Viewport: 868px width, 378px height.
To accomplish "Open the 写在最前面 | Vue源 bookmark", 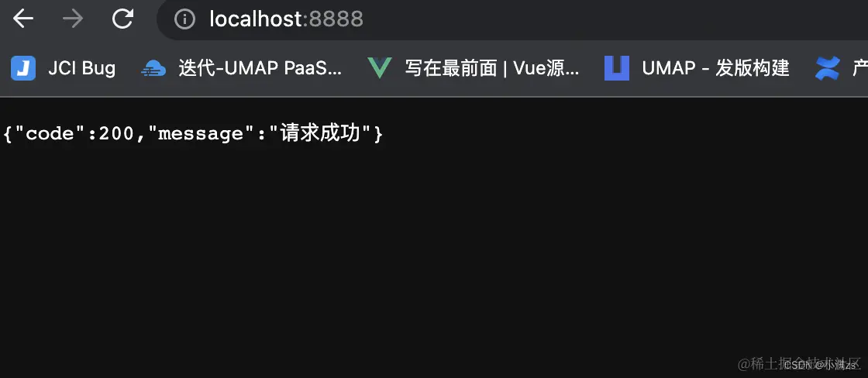I will click(492, 68).
